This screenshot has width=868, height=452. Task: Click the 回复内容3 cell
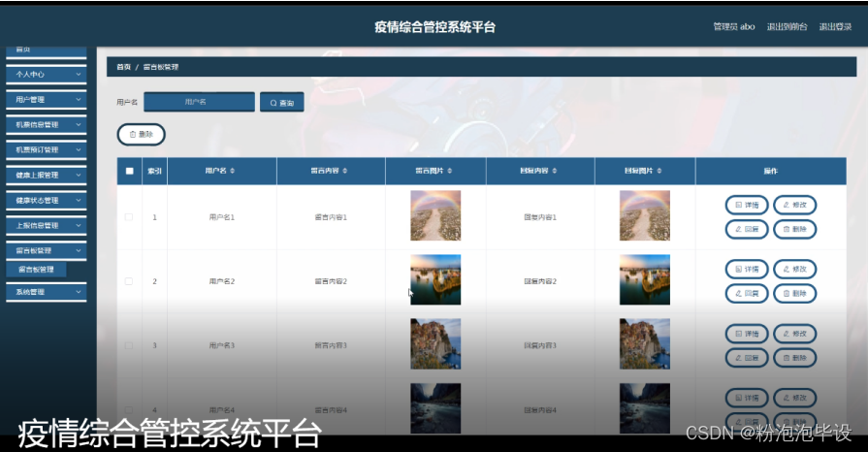[540, 345]
